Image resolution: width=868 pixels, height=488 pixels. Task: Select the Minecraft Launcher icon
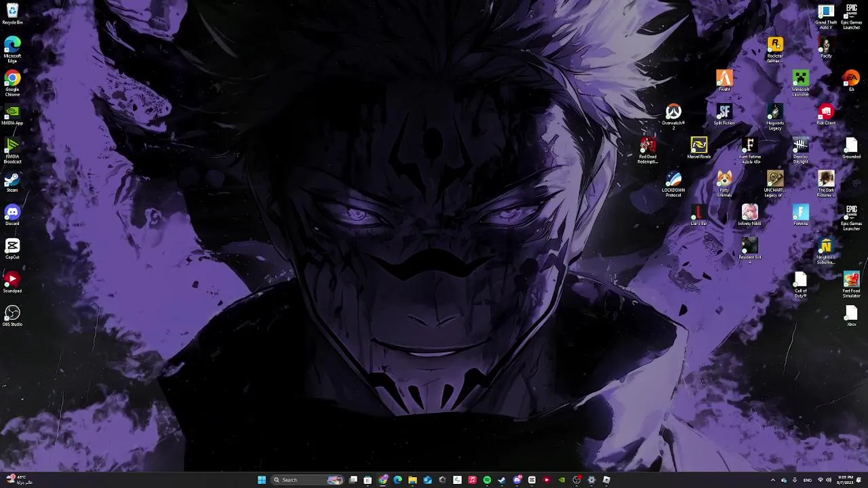click(x=801, y=83)
